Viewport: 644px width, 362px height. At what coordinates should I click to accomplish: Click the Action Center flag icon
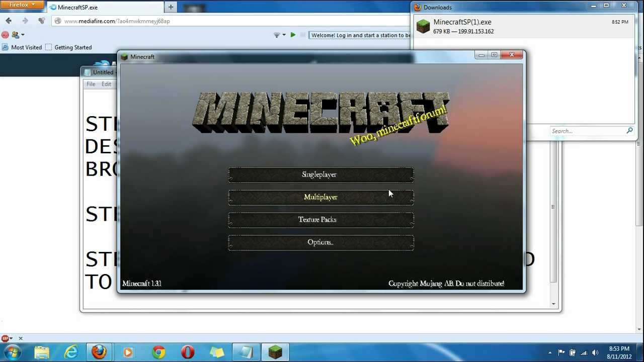[x=561, y=352]
